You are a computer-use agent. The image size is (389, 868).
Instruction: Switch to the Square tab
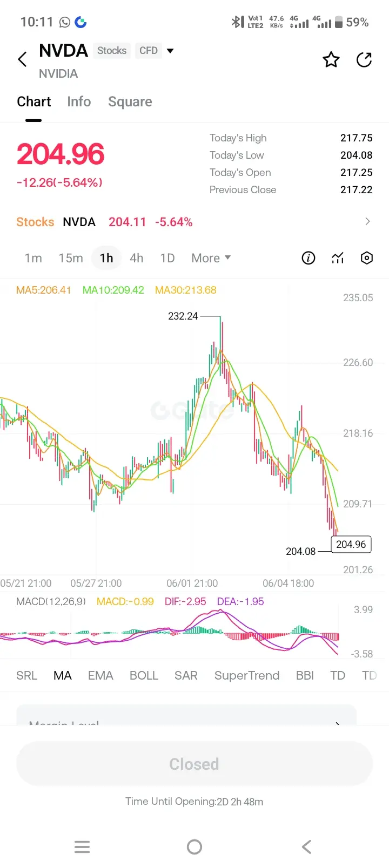point(130,101)
